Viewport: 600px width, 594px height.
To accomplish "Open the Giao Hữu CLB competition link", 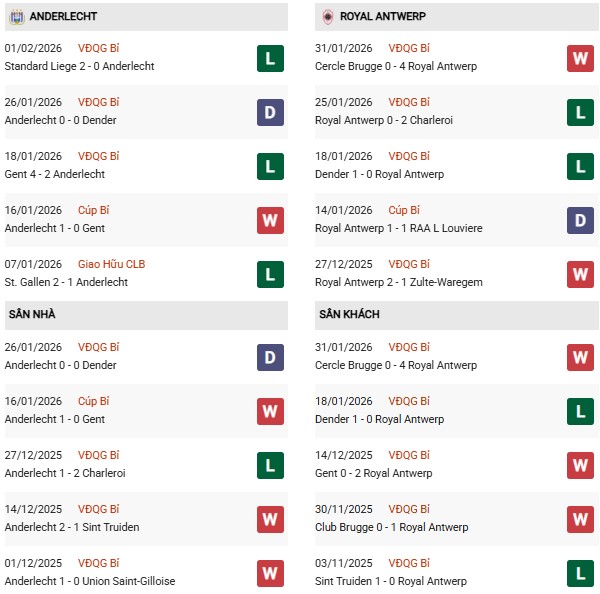I will tap(113, 264).
